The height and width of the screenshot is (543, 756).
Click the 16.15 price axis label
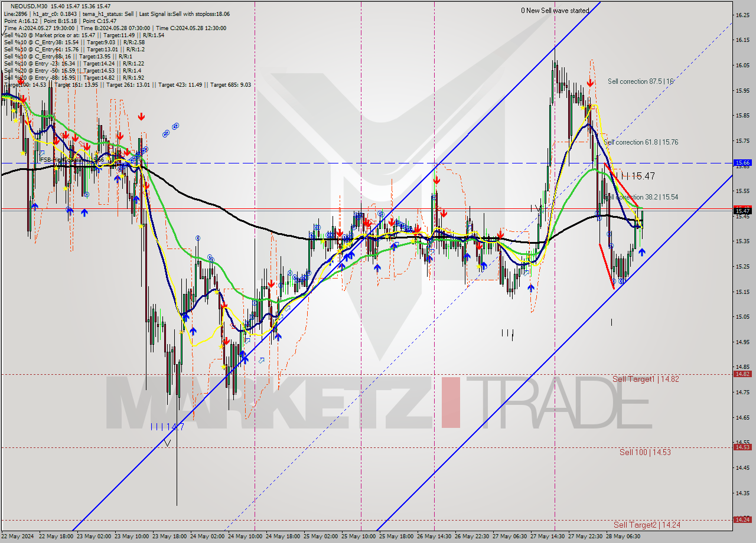click(743, 40)
